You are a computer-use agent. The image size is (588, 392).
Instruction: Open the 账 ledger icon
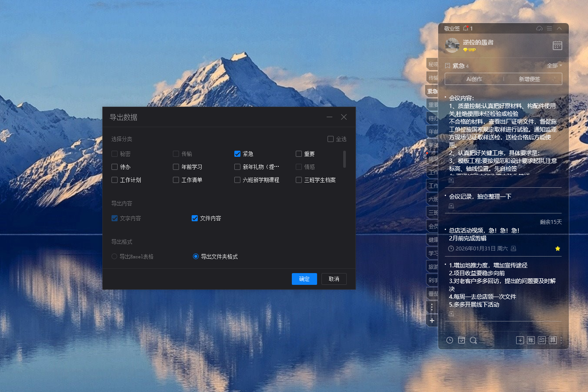(x=531, y=340)
